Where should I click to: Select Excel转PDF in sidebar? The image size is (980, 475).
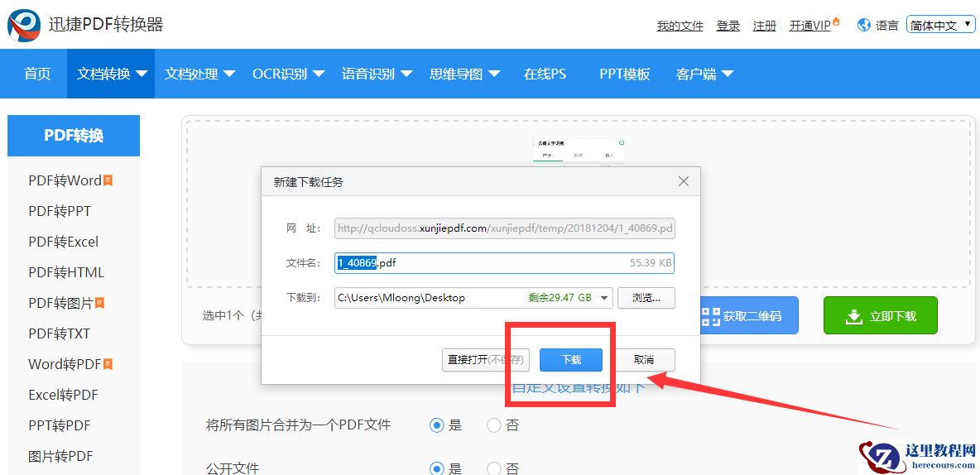point(63,395)
